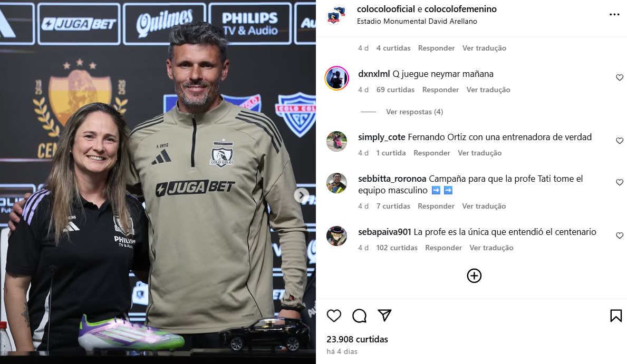Save post with bookmark icon
The height and width of the screenshot is (364, 627).
click(x=616, y=316)
